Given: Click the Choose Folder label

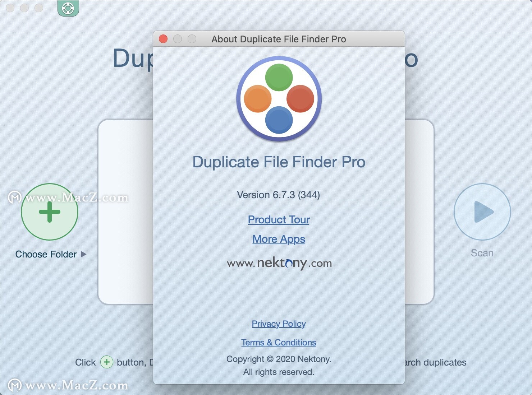Looking at the screenshot, I should 46,254.
